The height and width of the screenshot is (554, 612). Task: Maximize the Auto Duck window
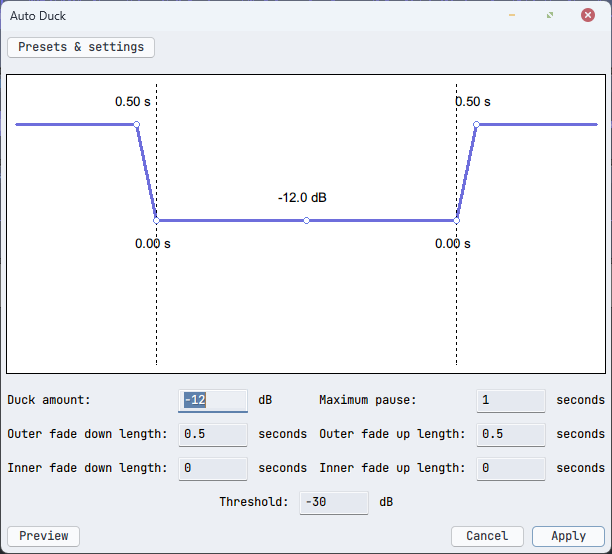tap(550, 16)
